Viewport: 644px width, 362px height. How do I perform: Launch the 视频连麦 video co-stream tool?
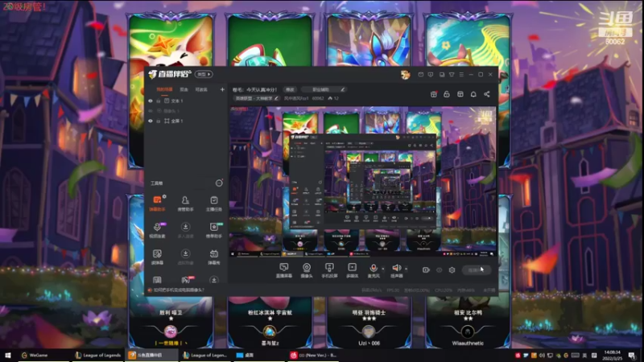(157, 230)
